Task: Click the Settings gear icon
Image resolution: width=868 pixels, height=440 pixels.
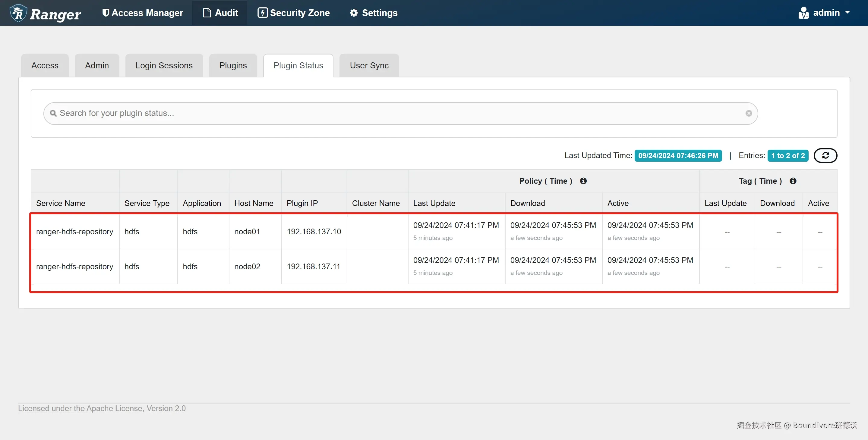Action: pyautogui.click(x=353, y=13)
